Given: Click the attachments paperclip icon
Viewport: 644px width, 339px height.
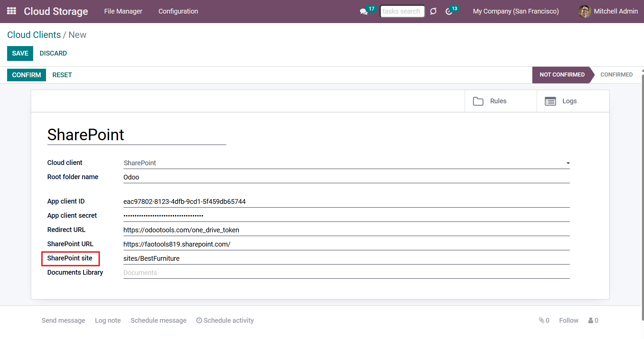Looking at the screenshot, I should pyautogui.click(x=541, y=320).
